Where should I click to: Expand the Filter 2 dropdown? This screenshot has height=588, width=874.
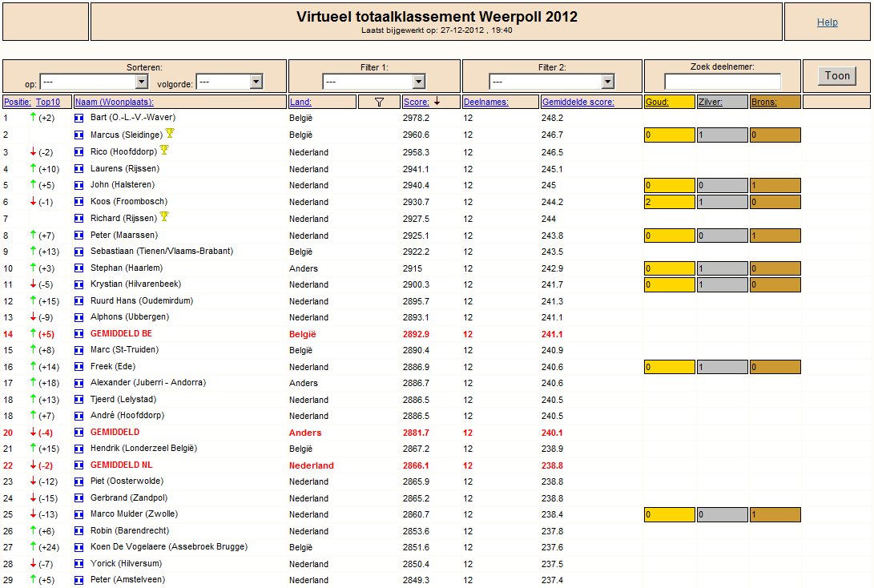[x=552, y=82]
